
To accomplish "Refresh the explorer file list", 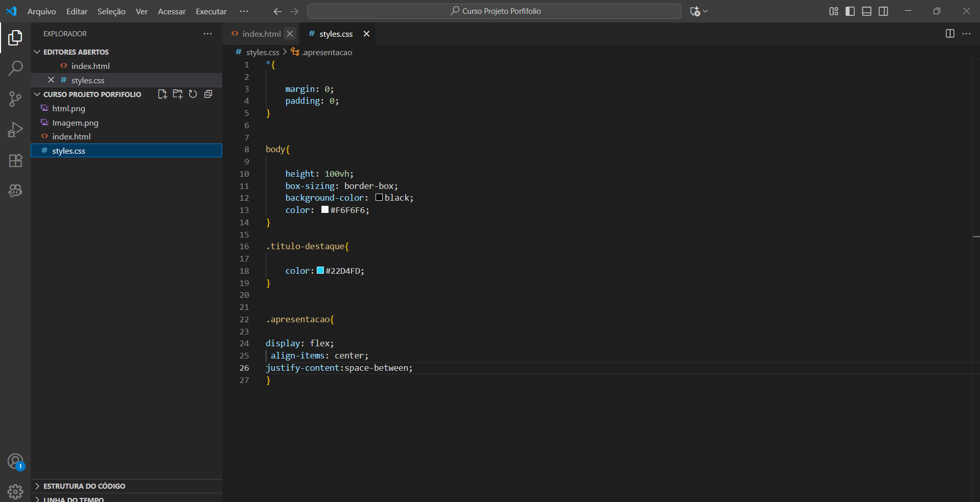I will click(x=193, y=94).
